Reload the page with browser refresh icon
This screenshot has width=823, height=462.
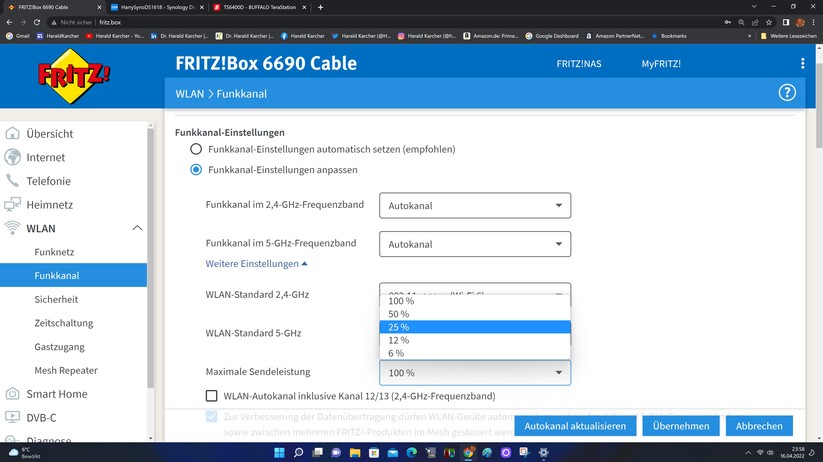click(x=37, y=22)
